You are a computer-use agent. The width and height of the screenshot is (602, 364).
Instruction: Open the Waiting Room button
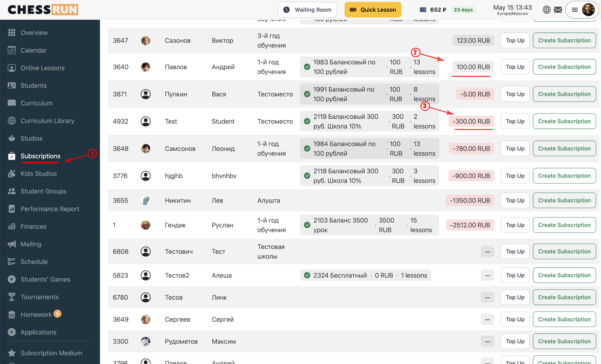pos(307,10)
